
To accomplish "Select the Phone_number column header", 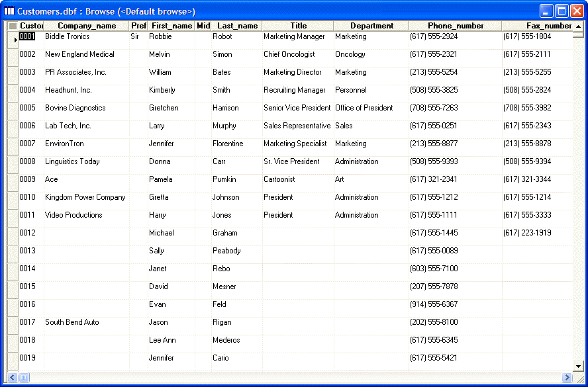I will click(x=456, y=26).
